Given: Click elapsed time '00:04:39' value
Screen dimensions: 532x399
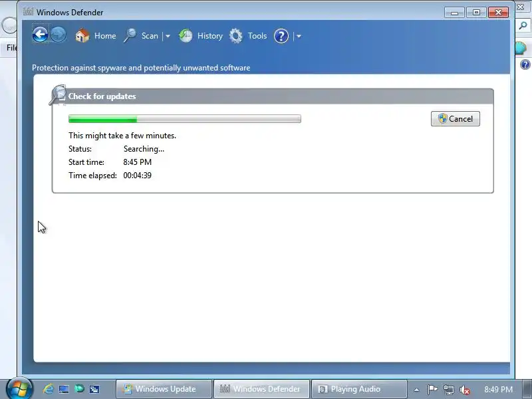Looking at the screenshot, I should coord(138,176).
